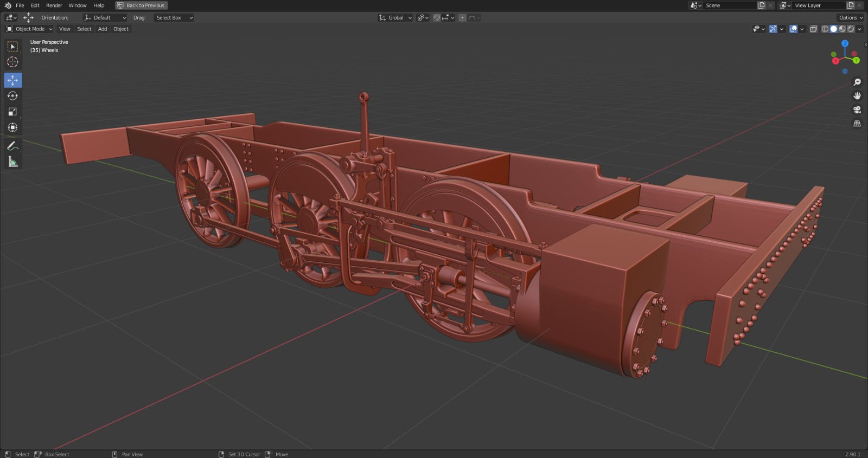
Task: Click the Scene name field
Action: [729, 5]
